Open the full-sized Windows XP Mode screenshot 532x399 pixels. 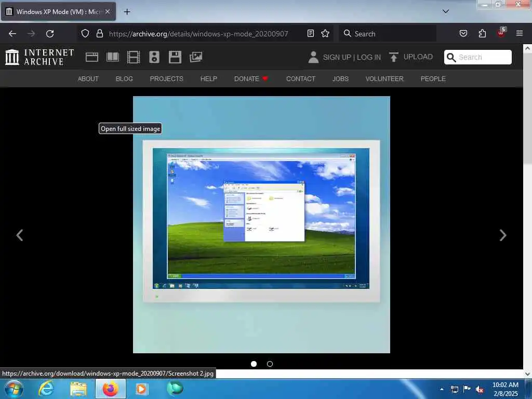(x=261, y=224)
